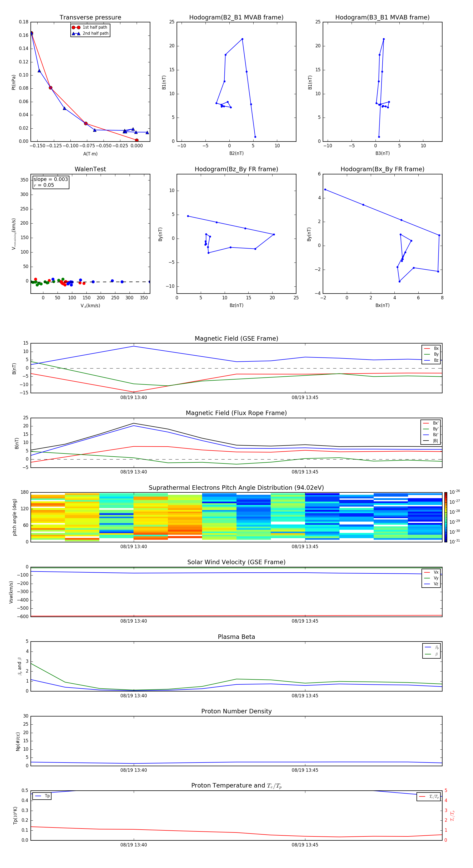Click the 'Pt(nPa)' axis label
The image size is (473, 868).
14,82
